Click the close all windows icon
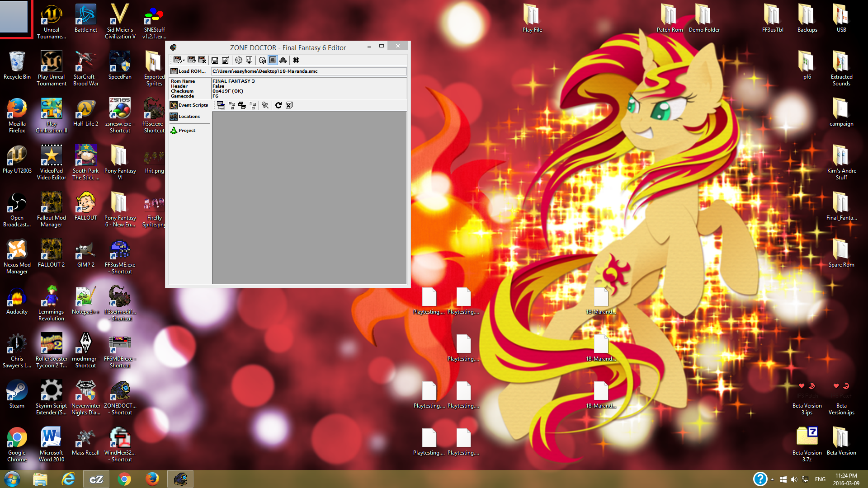 232,105
